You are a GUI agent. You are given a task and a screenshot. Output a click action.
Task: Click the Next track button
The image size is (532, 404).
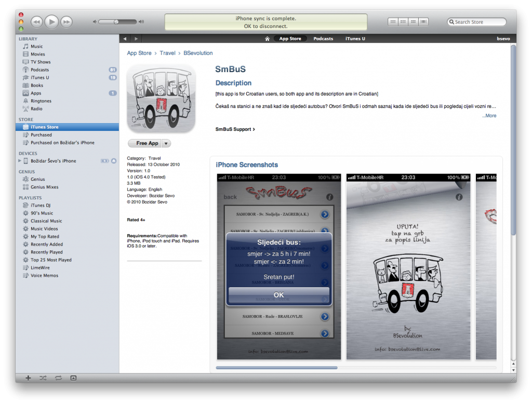[66, 22]
